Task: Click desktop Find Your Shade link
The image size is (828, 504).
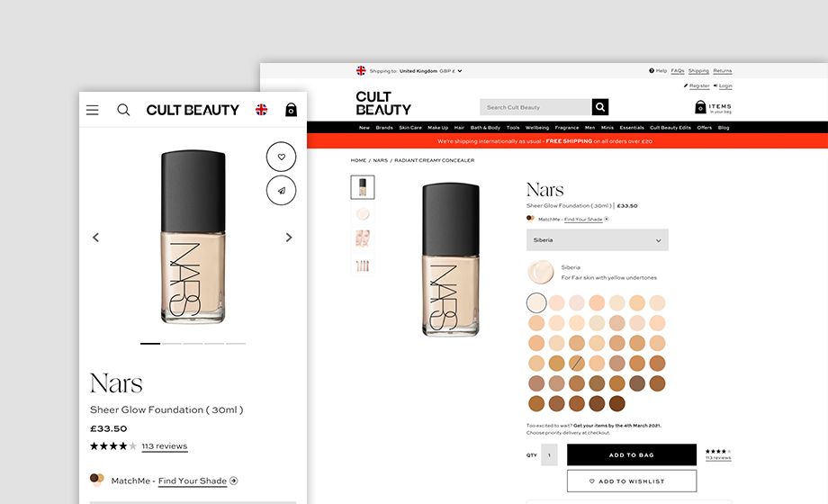Action: pos(583,220)
